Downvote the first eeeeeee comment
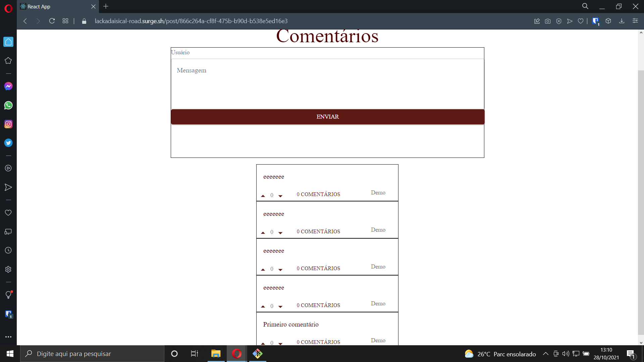Image resolution: width=644 pixels, height=362 pixels. click(x=280, y=196)
